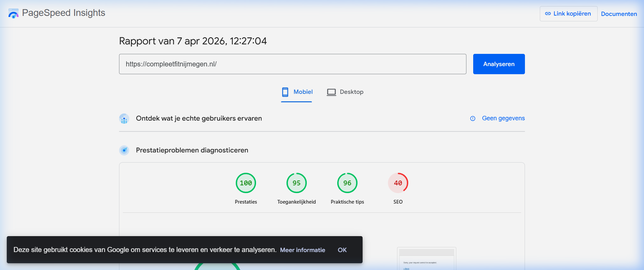Click the page screenshot thumbnail preview
Screen dimensions: 644x270
point(427,258)
